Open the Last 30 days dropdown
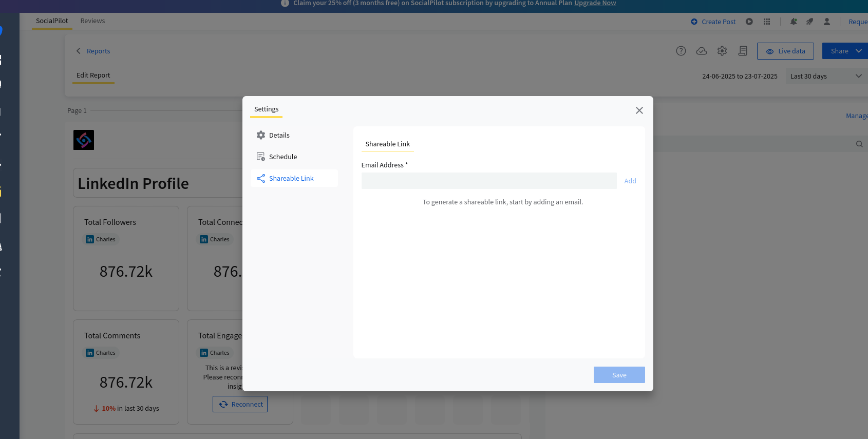Screen dimensions: 868x439 (x=826, y=76)
